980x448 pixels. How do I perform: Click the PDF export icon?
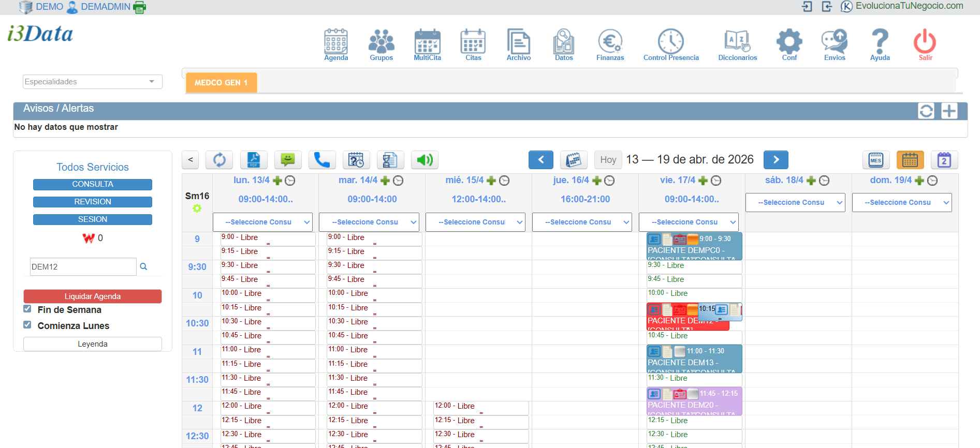click(254, 160)
